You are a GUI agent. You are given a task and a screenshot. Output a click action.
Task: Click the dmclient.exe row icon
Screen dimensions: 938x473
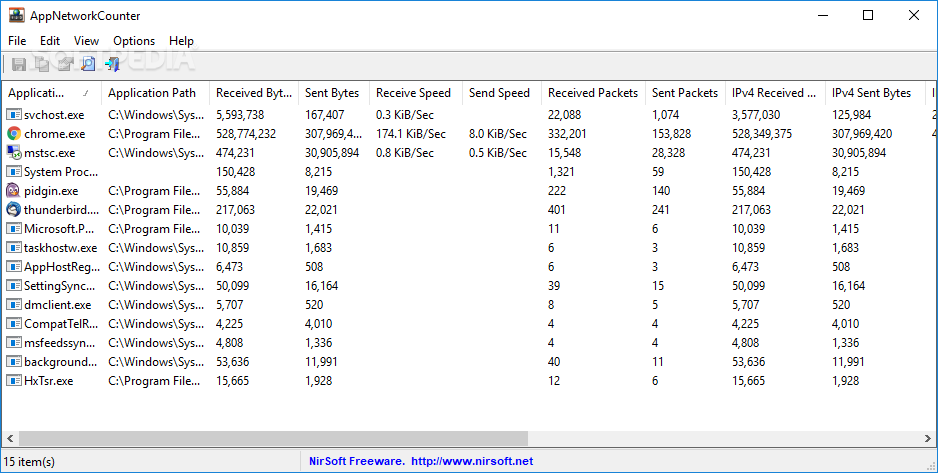tap(14, 305)
